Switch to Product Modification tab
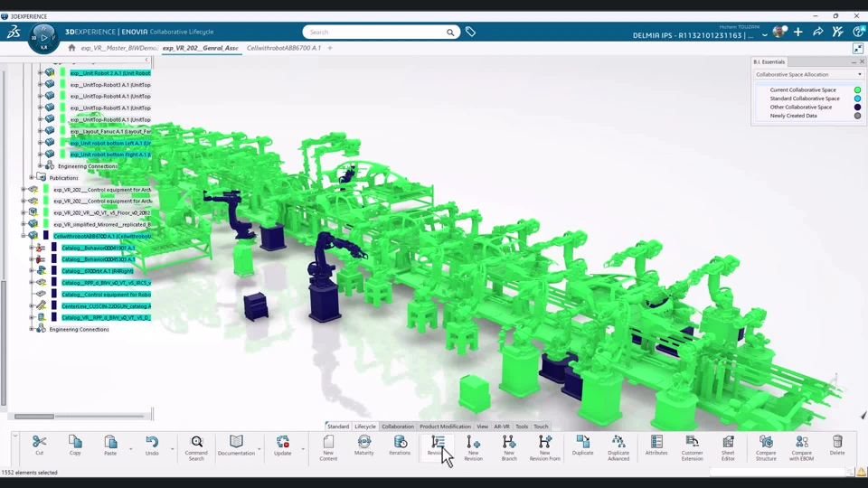This screenshot has height=488, width=868. pyautogui.click(x=445, y=427)
